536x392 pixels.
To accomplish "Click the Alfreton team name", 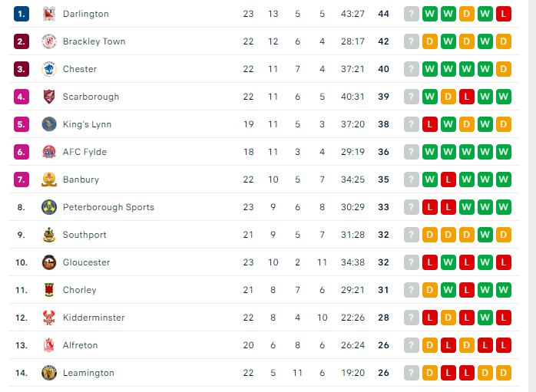I will click(81, 345).
